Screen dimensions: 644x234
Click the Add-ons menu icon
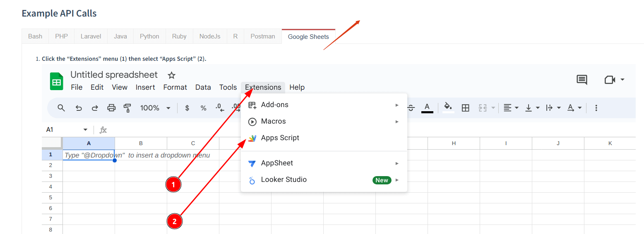[252, 105]
